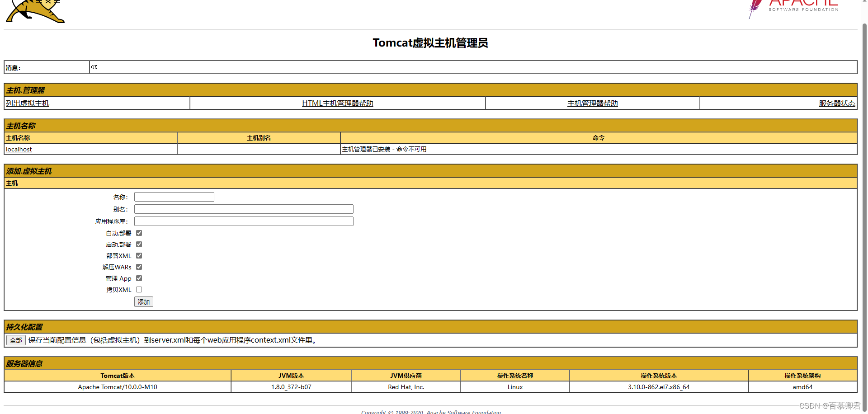Viewport: 868px width, 414px height.
Task: Click the 添加 button
Action: 144,302
